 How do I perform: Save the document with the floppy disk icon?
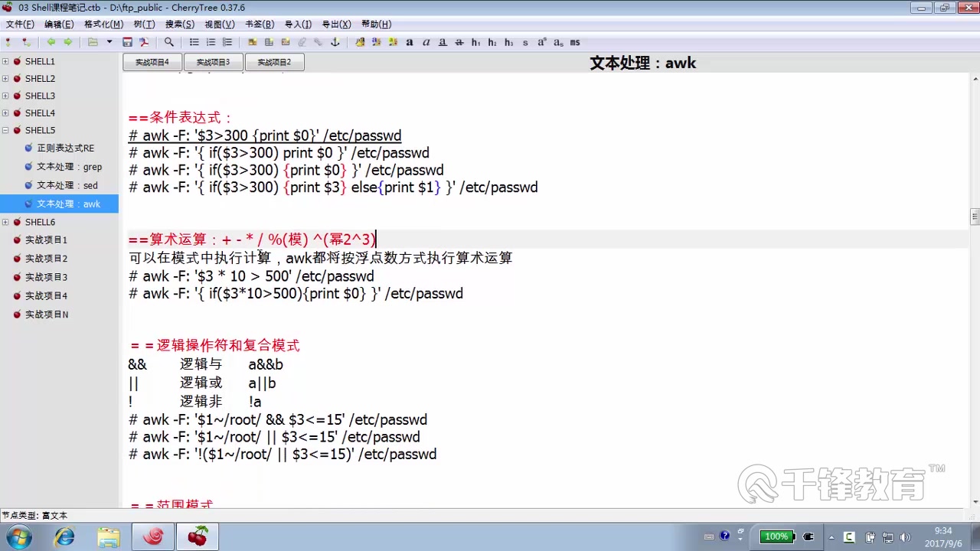pyautogui.click(x=129, y=42)
